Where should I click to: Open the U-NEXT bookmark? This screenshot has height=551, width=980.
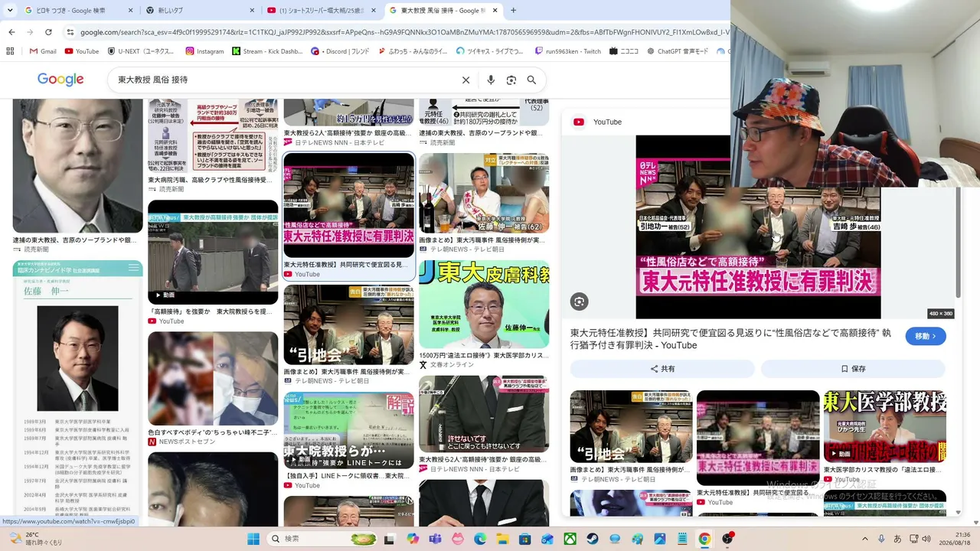point(142,51)
